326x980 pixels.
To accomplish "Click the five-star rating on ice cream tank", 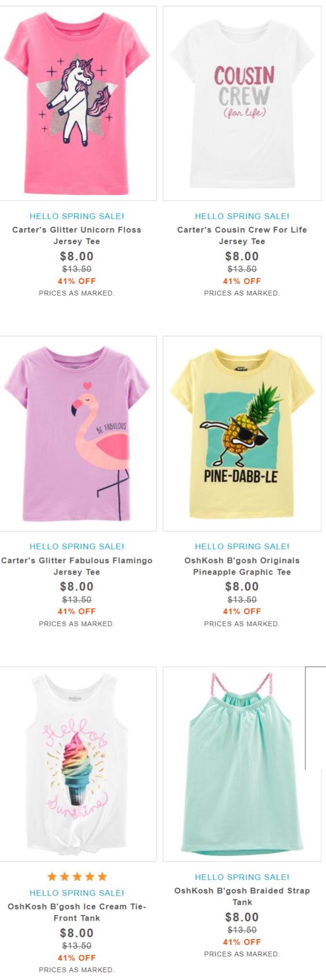I will coord(77,877).
